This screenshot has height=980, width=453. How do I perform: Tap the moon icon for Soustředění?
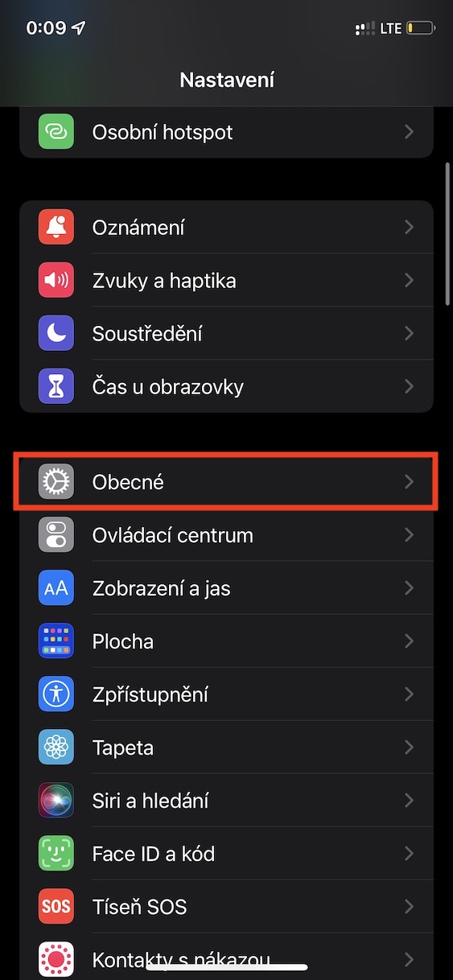(x=56, y=333)
